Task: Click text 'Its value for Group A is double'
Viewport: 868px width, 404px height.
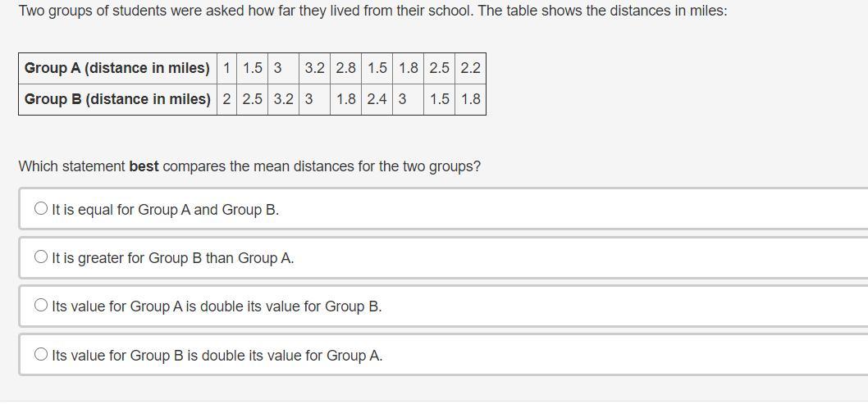Action: [217, 306]
